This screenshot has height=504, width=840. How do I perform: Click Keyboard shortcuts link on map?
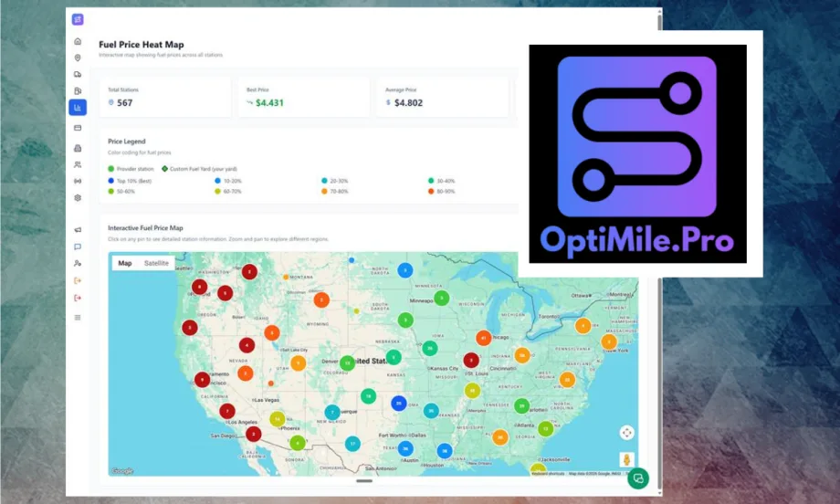click(548, 474)
